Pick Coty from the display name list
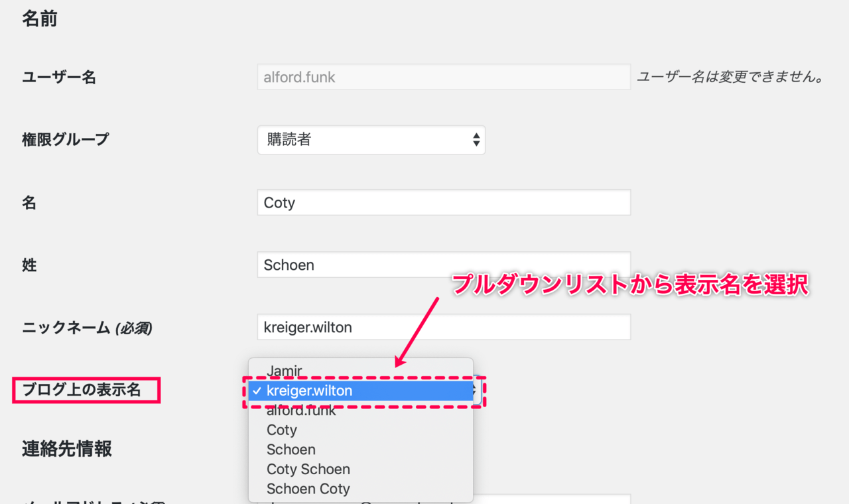849x504 pixels. pyautogui.click(x=361, y=430)
